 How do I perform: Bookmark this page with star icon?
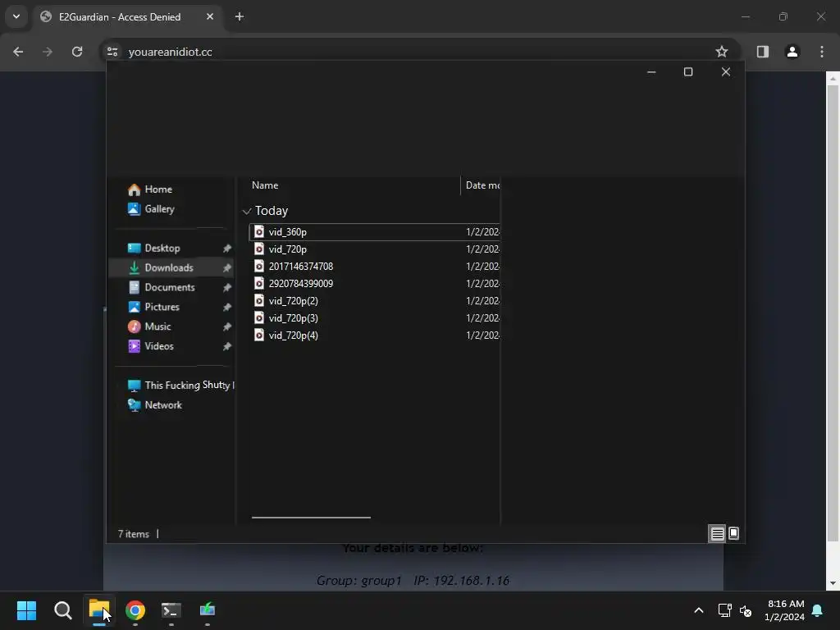pos(722,52)
